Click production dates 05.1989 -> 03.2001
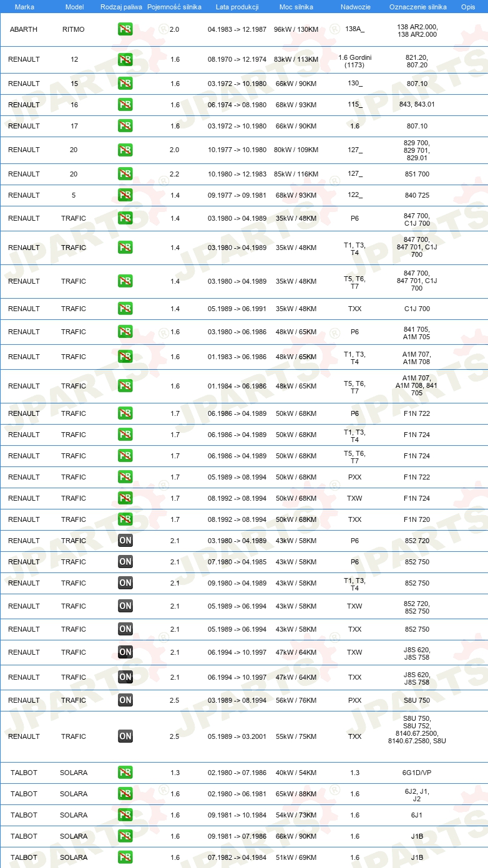This screenshot has height=868, width=488. click(237, 736)
